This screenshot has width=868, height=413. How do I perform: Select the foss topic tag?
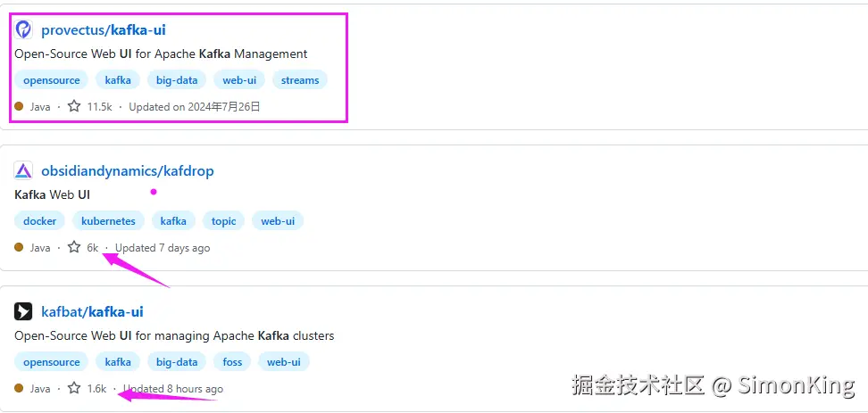click(x=235, y=362)
